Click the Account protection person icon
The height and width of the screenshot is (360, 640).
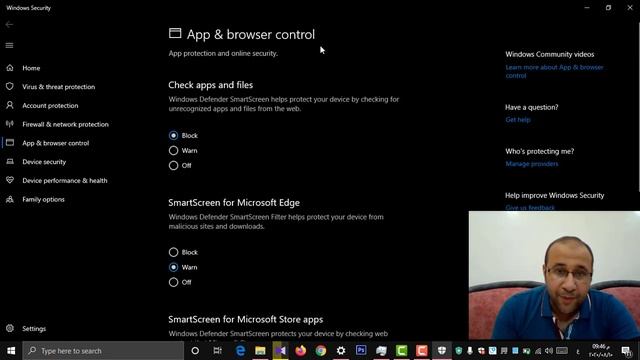(10, 105)
